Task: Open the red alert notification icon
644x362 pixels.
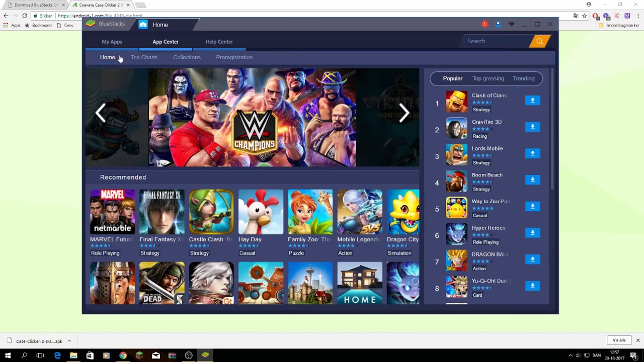Action: pyautogui.click(x=485, y=24)
